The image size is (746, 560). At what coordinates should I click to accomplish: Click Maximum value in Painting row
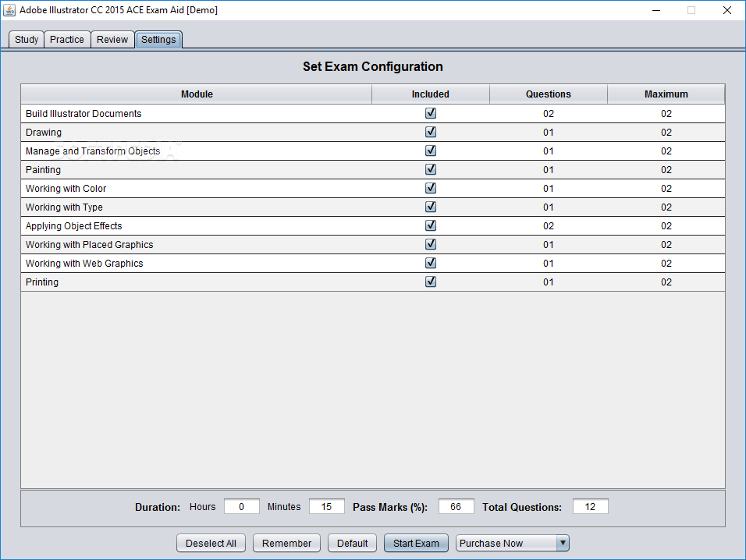pos(666,170)
